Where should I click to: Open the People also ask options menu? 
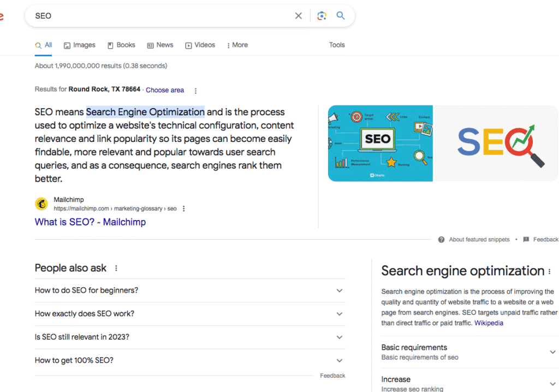116,268
